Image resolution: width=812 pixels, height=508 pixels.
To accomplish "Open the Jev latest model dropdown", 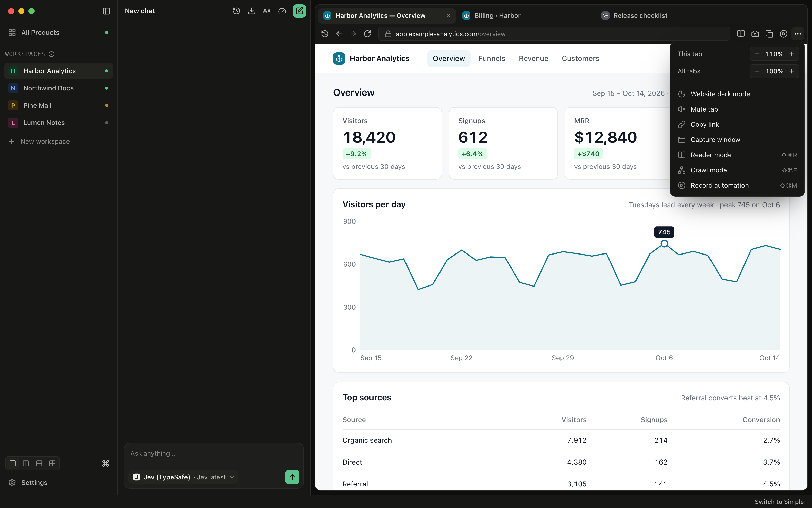I will (183, 477).
